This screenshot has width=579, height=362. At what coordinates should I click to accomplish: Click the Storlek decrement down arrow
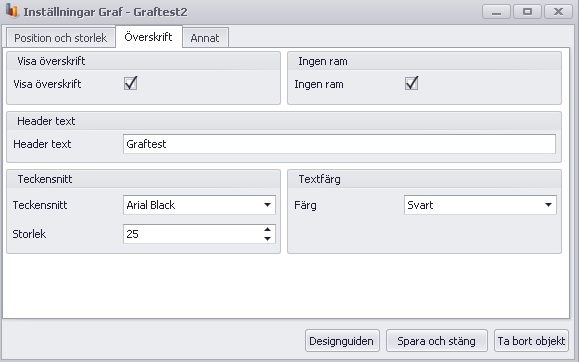point(267,239)
